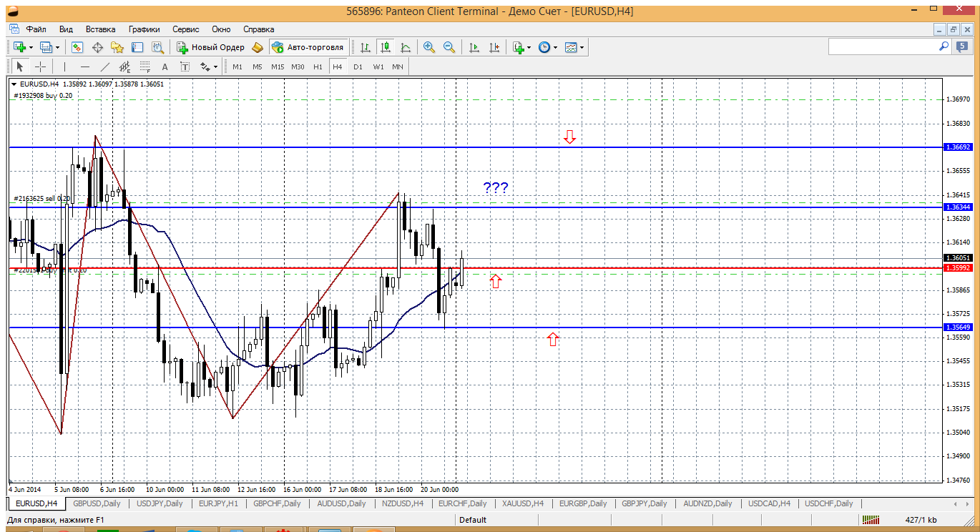Expand the Profiles dropdown arrow
This screenshot has height=532, width=980.
point(58,47)
